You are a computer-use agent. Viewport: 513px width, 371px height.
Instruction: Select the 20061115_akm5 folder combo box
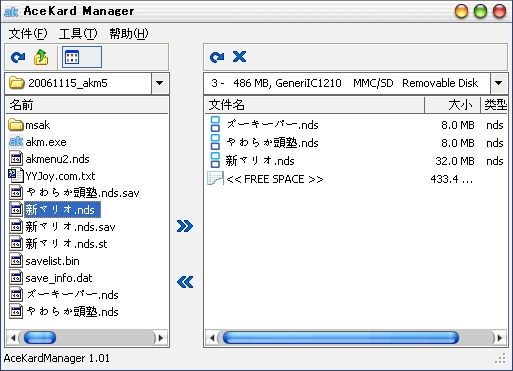[87, 83]
